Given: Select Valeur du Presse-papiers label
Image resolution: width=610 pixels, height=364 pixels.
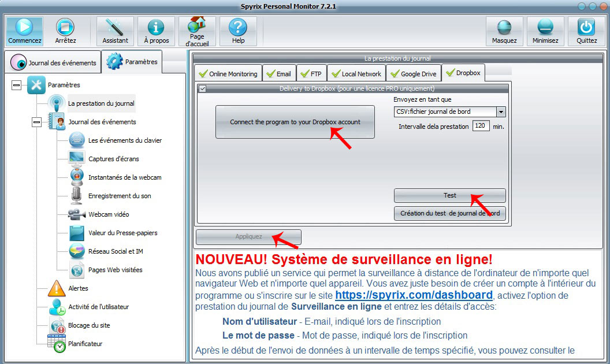Looking at the screenshot, I should 123,233.
